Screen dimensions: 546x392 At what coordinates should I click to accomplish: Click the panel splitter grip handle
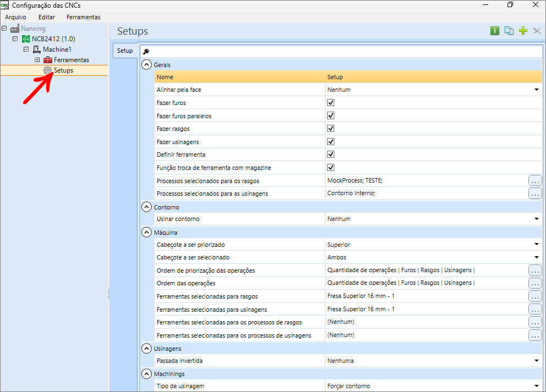click(x=109, y=294)
